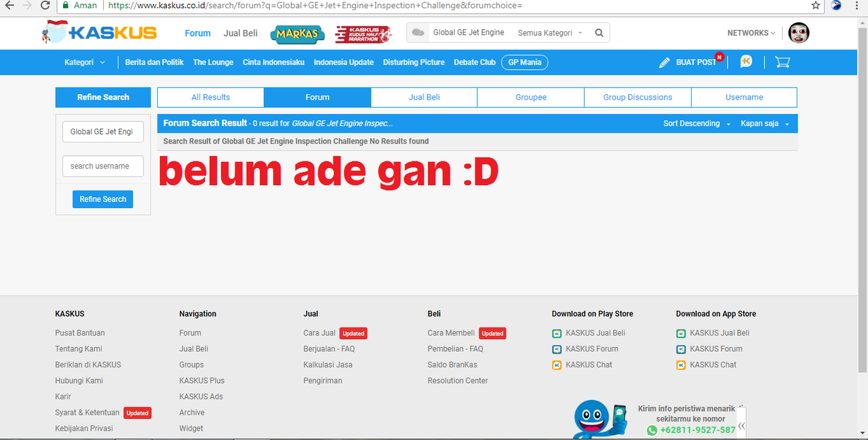This screenshot has height=440, width=868.
Task: Open Cara Jual footer link
Action: point(319,333)
